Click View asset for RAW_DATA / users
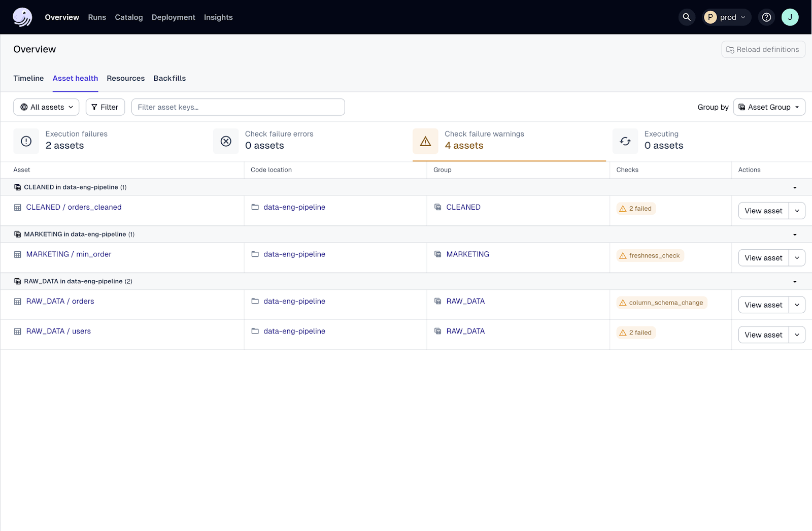Image resolution: width=812 pixels, height=531 pixels. point(763,335)
